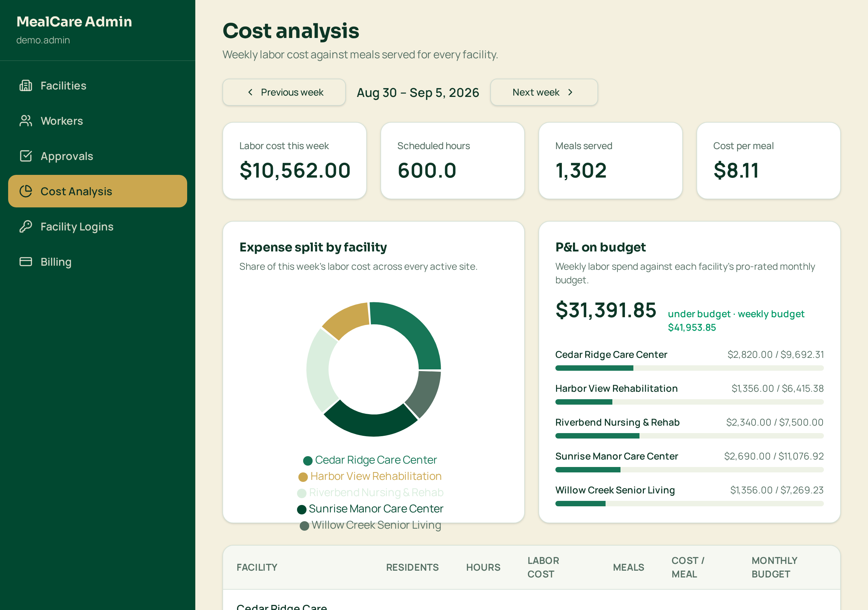Click Harbor View Rehabilitation in P&L list
868x610 pixels.
(616, 388)
